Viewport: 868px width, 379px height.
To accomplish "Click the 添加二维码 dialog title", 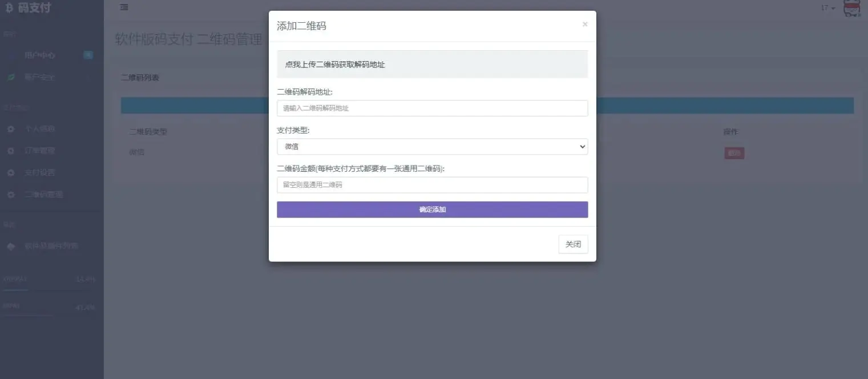I will (x=301, y=26).
